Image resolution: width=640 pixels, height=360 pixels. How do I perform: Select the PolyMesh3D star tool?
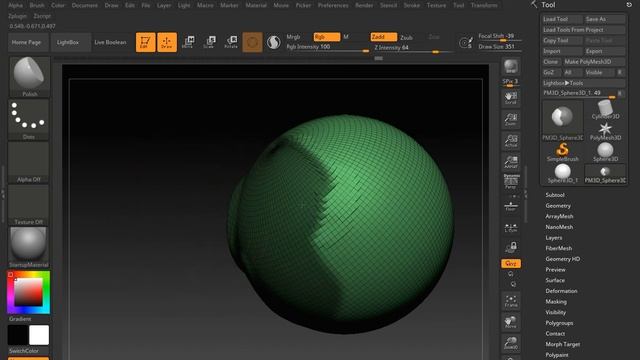click(605, 131)
